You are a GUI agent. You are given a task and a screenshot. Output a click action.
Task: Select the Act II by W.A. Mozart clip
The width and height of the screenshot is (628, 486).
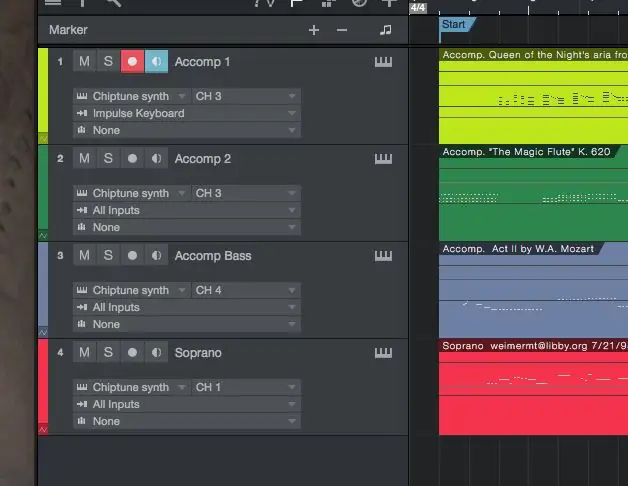tap(533, 290)
